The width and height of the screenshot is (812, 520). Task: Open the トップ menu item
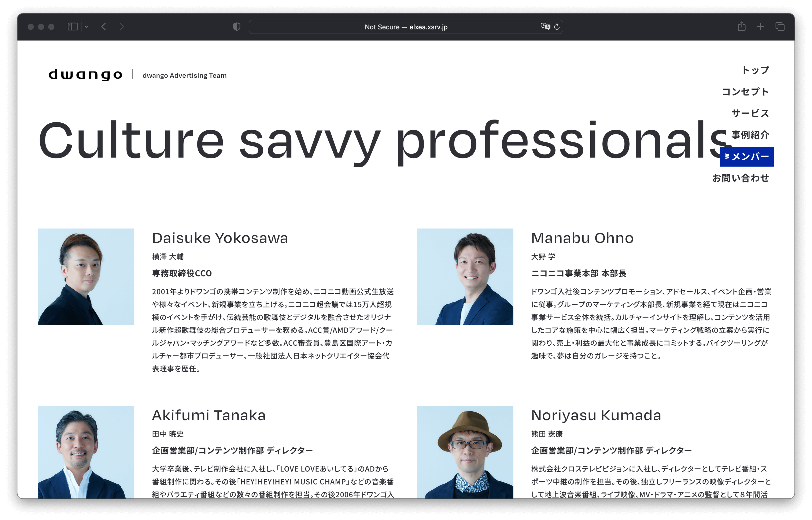(755, 70)
